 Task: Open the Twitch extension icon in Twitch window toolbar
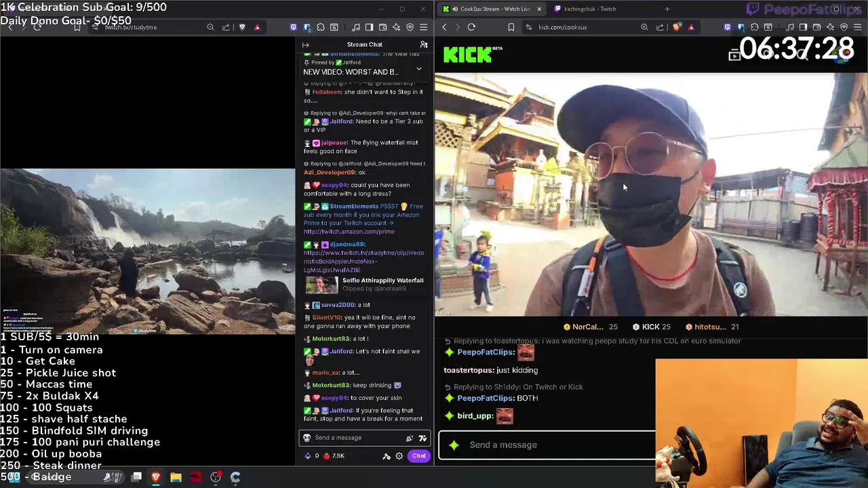click(293, 27)
